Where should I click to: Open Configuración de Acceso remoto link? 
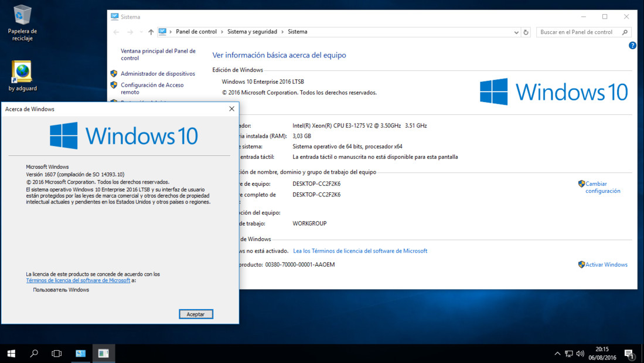(152, 89)
